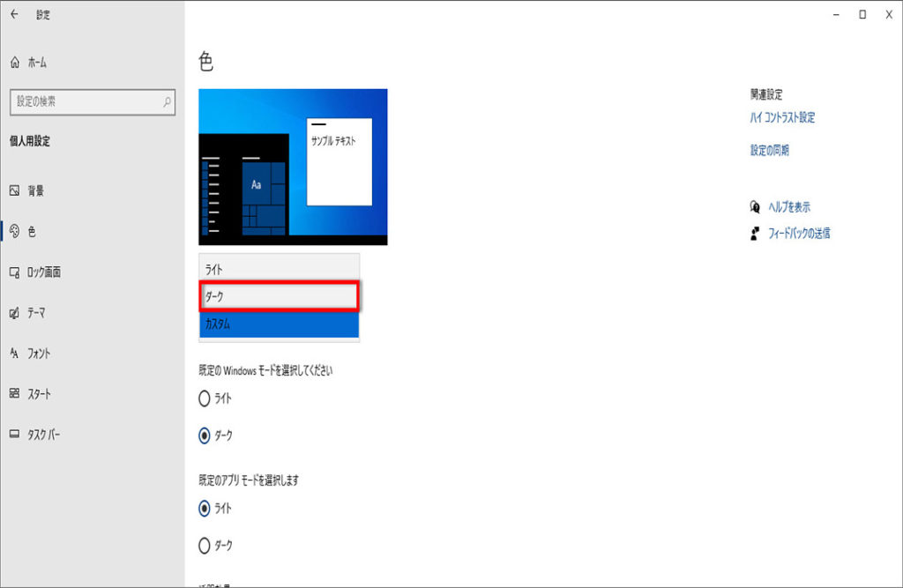Viewport: 903px width, 588px height.
Task: Open the Themes (テーマ) icon
Action: point(14,313)
